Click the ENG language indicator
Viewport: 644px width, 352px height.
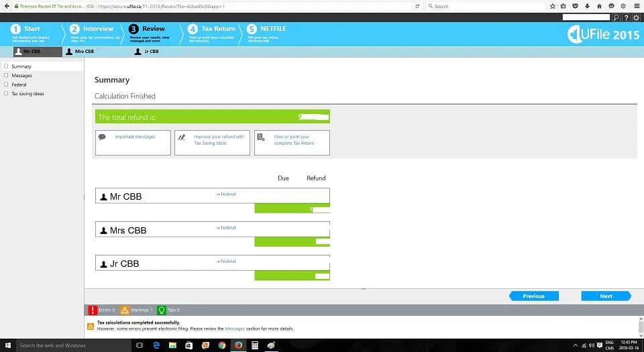[x=610, y=343]
